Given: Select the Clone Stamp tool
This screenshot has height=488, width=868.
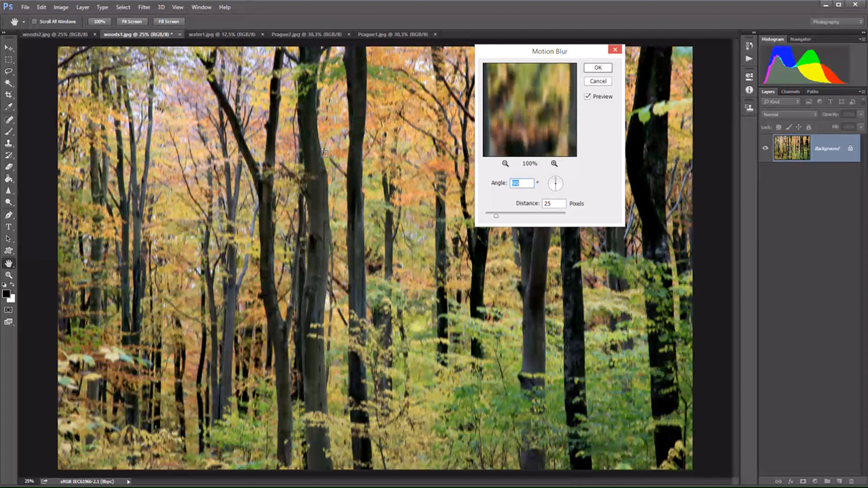Looking at the screenshot, I should [x=9, y=143].
